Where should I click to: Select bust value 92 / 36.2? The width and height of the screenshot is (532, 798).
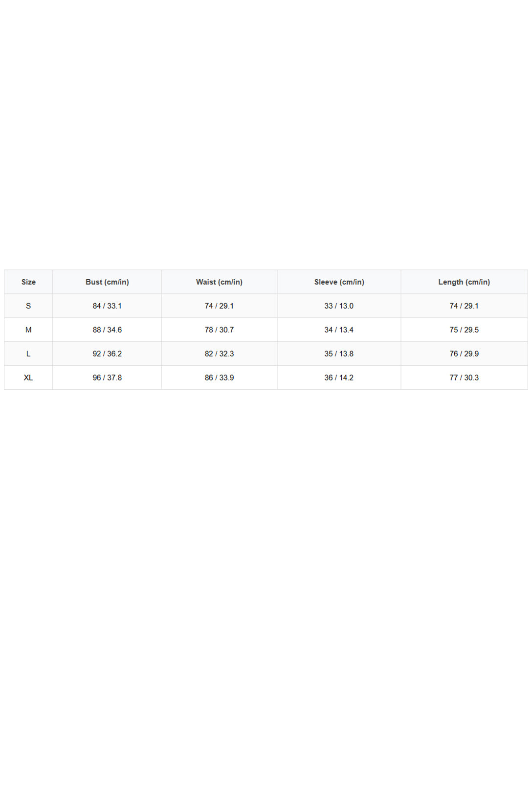click(x=107, y=354)
